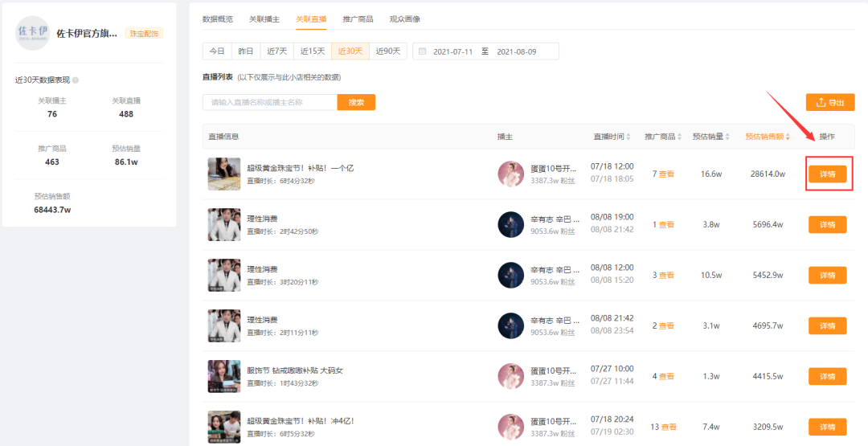The height and width of the screenshot is (446, 868).
Task: Open 详情 for 08/08 21:42 live row
Action: point(828,326)
